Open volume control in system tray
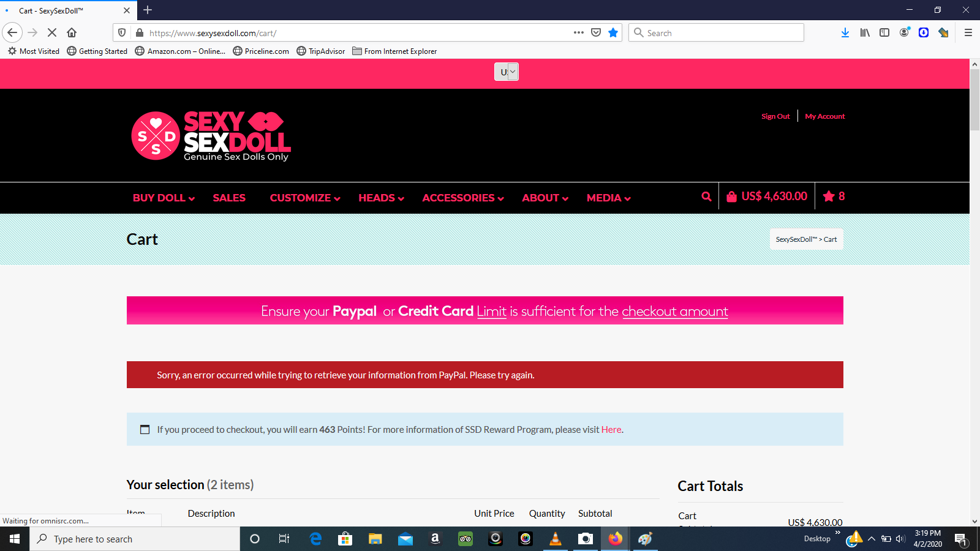The height and width of the screenshot is (551, 980). [x=900, y=539]
